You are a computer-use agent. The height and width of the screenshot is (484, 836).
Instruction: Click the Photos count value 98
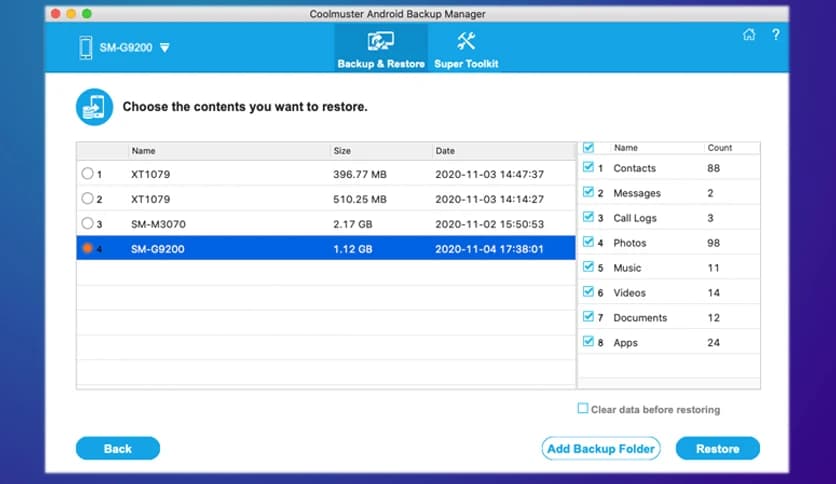click(x=713, y=243)
